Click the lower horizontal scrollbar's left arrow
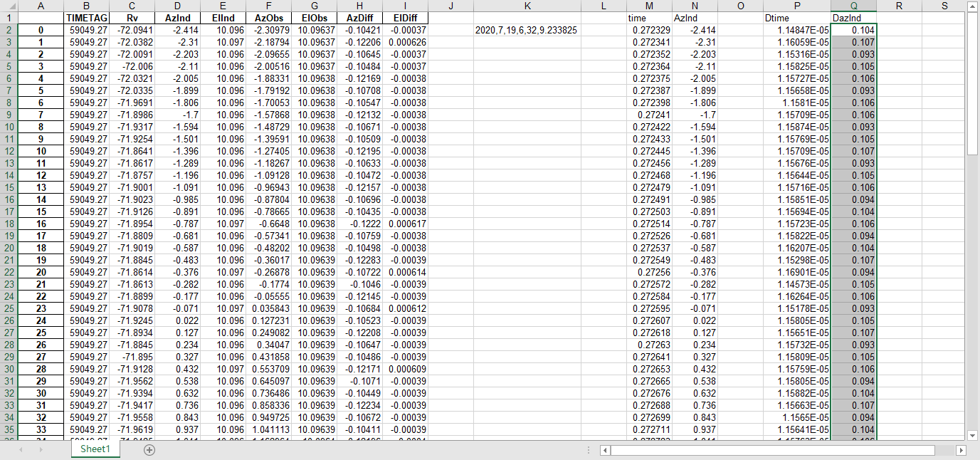Screen dimensions: 980x460 [x=604, y=450]
